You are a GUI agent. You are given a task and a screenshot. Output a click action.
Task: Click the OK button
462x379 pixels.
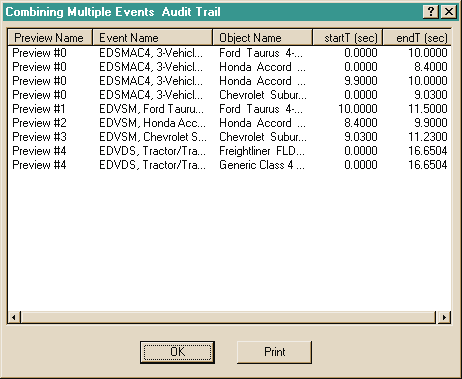point(177,352)
